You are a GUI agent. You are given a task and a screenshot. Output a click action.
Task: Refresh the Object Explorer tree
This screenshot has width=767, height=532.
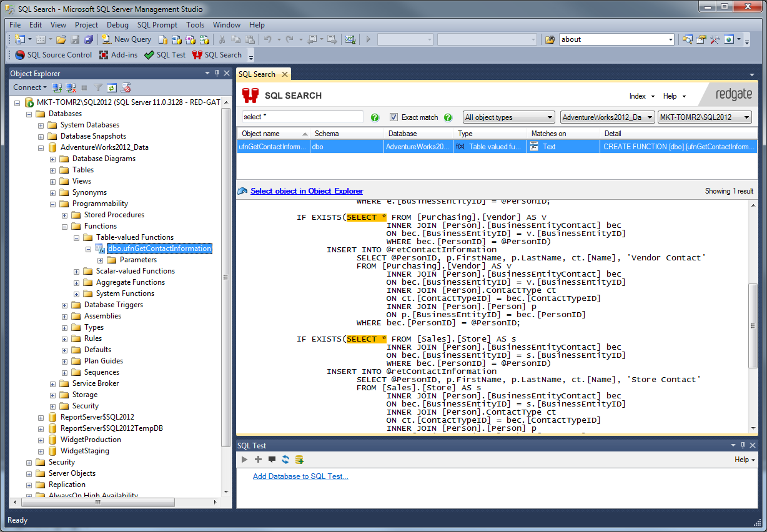pyautogui.click(x=112, y=88)
